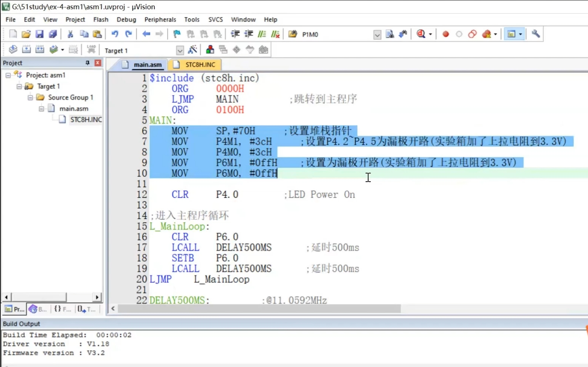588x367 pixels.
Task: Open Manage Project Items colored blocks icon
Action: point(210,50)
